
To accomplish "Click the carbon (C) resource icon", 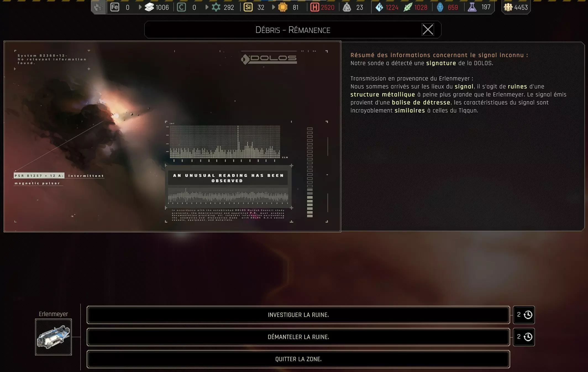I will tap(181, 7).
